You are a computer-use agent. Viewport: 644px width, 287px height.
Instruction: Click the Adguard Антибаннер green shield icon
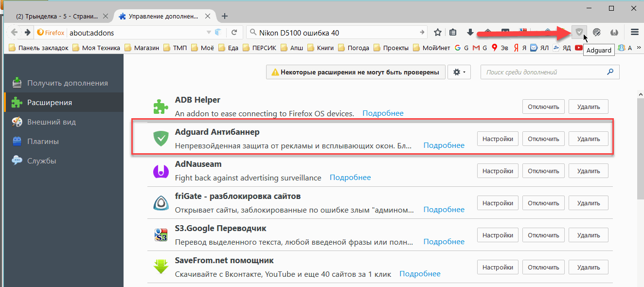point(161,139)
